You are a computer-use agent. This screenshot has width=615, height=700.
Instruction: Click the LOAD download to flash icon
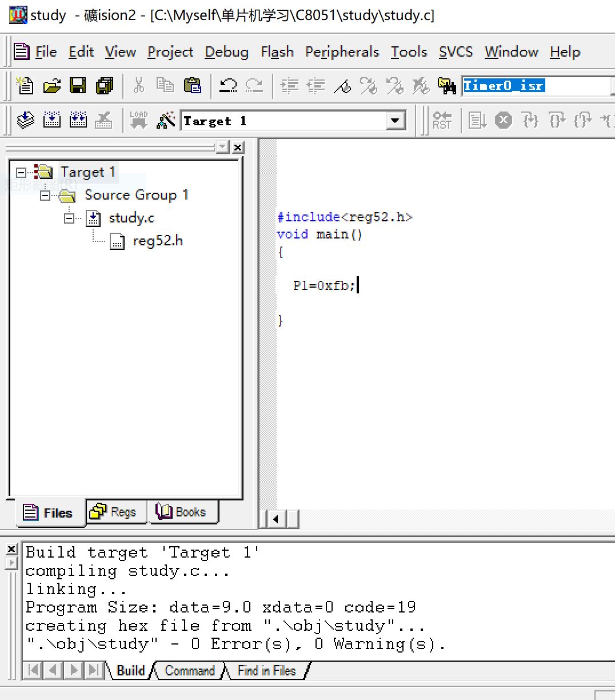(x=139, y=120)
